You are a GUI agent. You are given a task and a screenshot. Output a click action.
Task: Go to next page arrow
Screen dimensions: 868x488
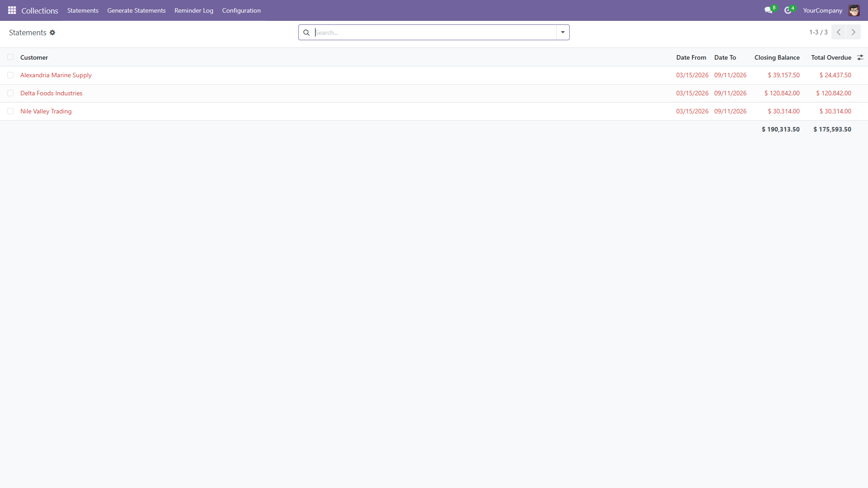pos(854,32)
